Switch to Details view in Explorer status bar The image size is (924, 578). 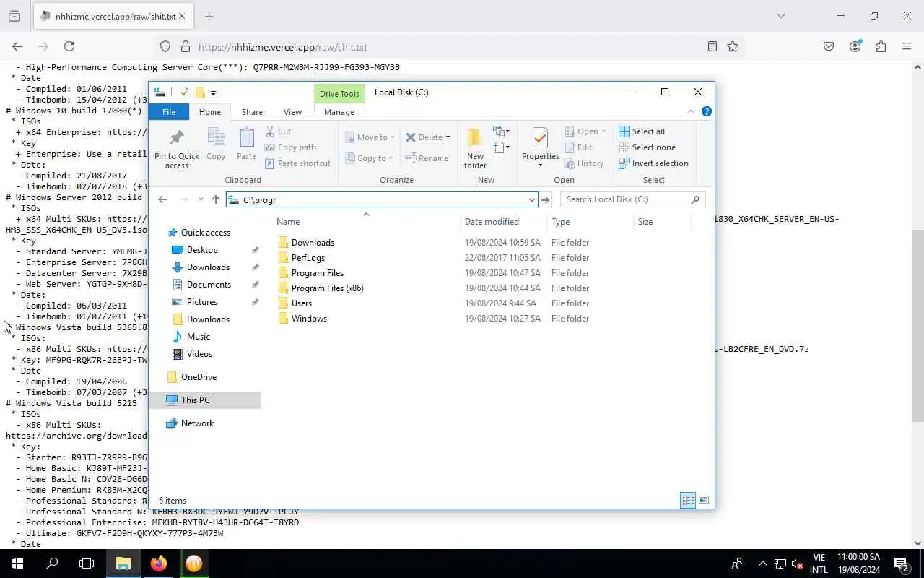(688, 500)
